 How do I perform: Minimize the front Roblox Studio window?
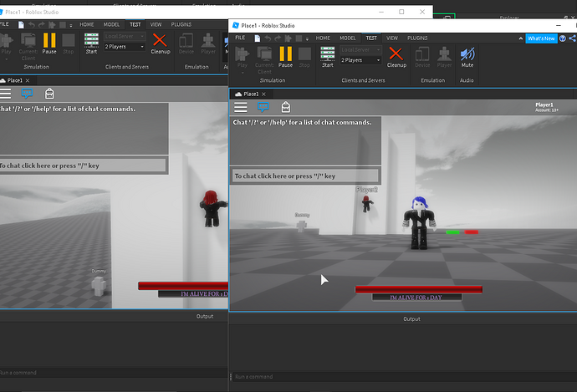click(x=559, y=25)
